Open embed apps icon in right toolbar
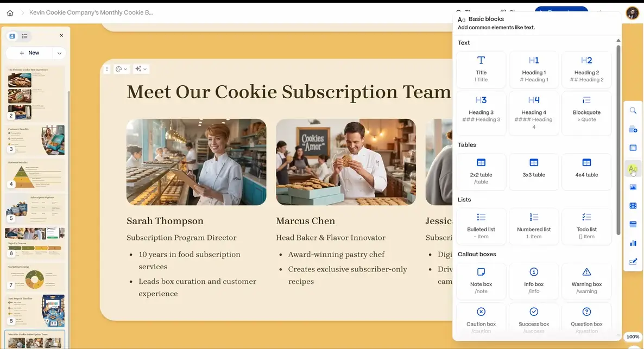The width and height of the screenshot is (644, 349). click(633, 224)
